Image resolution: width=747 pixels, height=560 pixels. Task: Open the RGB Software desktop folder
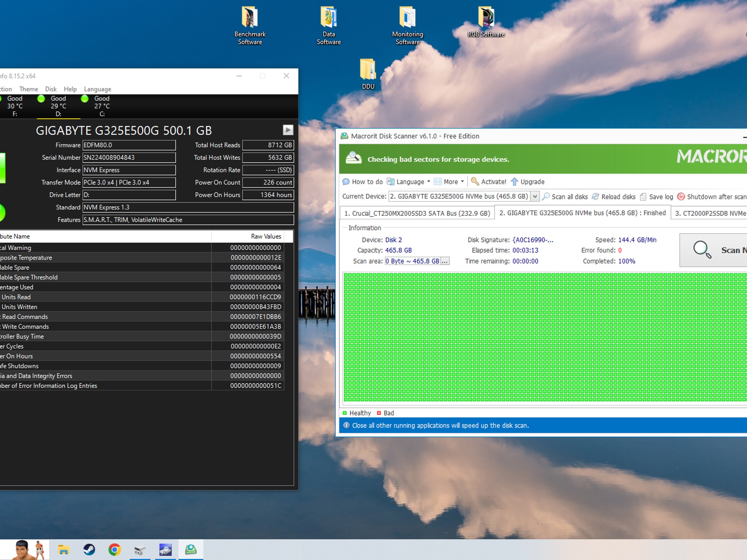tap(486, 22)
